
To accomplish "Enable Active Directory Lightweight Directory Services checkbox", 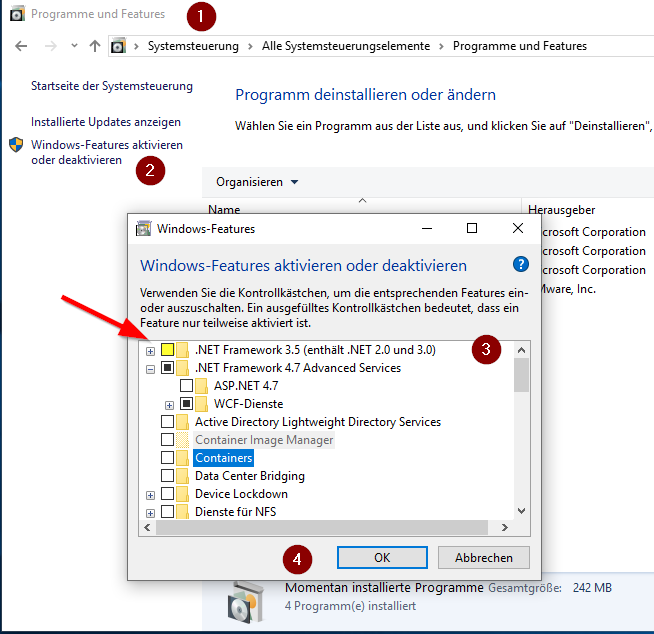I will click(x=167, y=421).
